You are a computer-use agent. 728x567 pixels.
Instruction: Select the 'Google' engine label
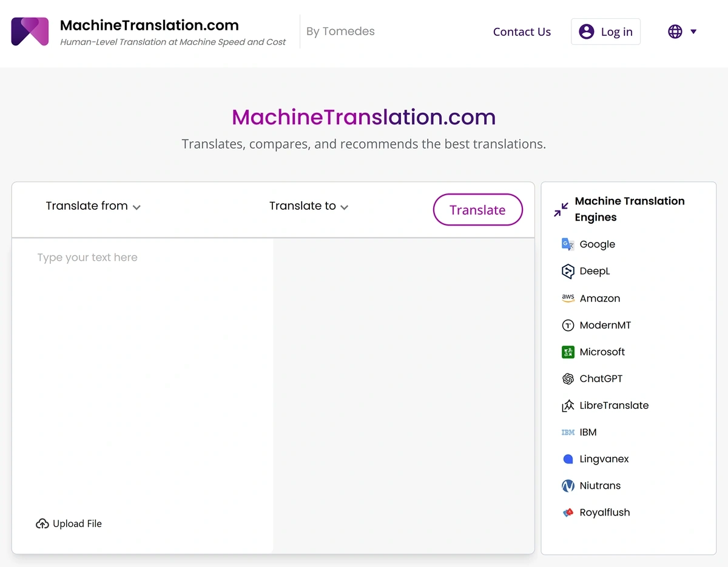pyautogui.click(x=597, y=244)
